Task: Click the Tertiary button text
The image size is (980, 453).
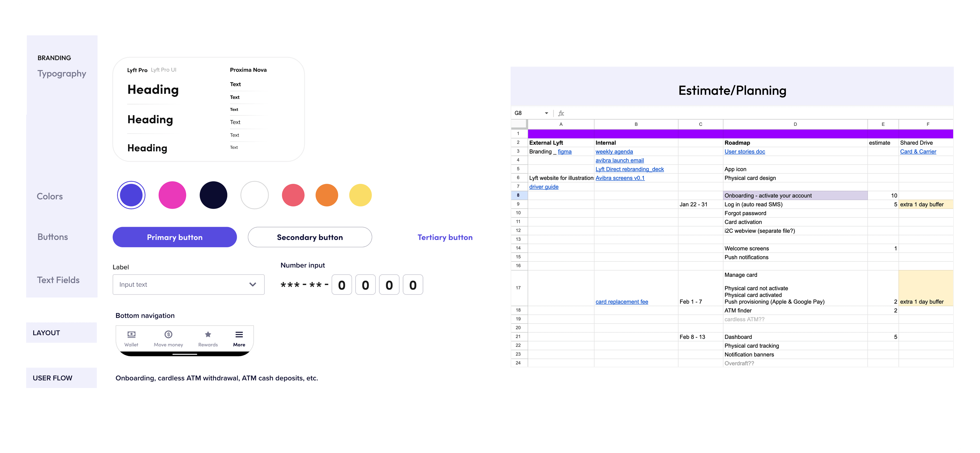Action: click(445, 238)
